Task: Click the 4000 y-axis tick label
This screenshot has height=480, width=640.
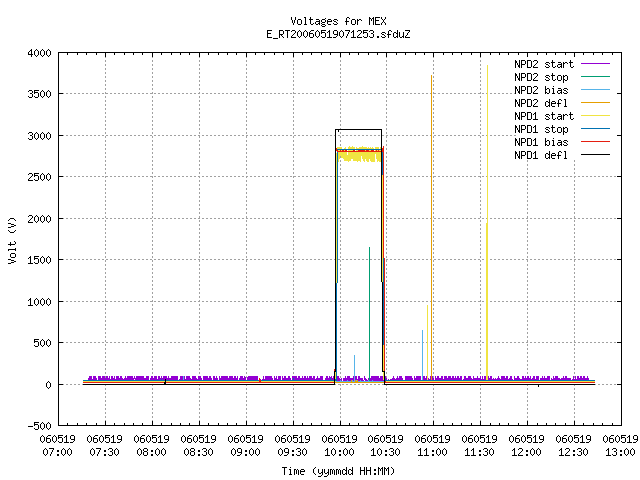Action: (40, 53)
